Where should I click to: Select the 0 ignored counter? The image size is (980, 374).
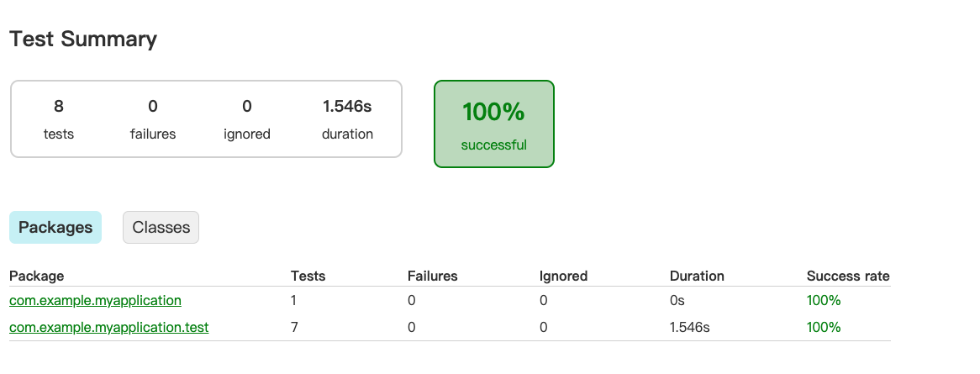coord(247,119)
